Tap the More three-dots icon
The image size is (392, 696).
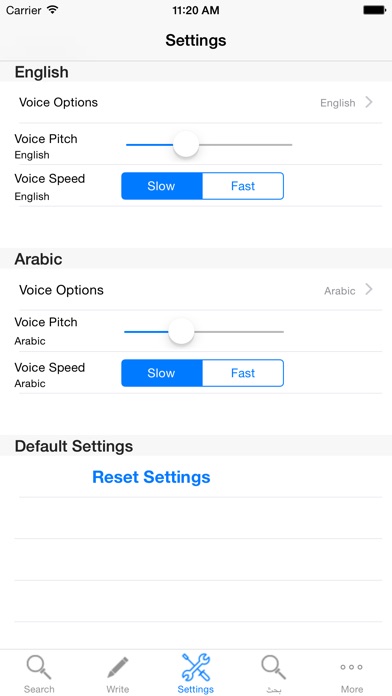click(x=352, y=667)
